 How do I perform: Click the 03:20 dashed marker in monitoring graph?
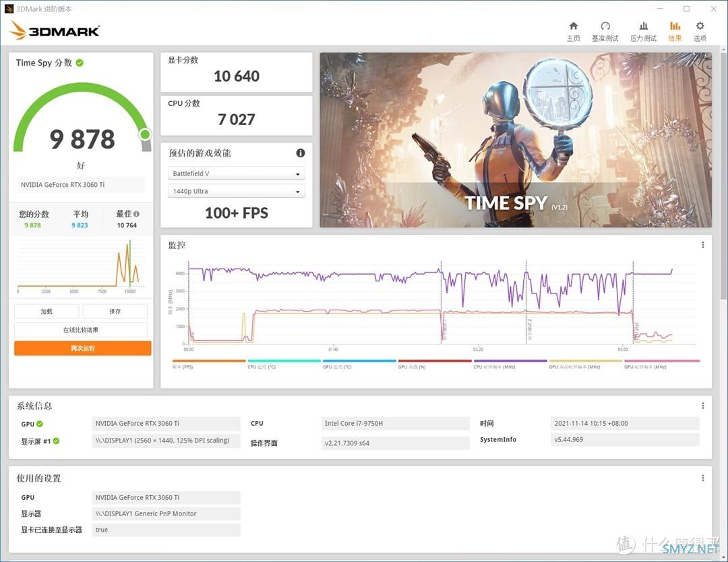(526, 302)
